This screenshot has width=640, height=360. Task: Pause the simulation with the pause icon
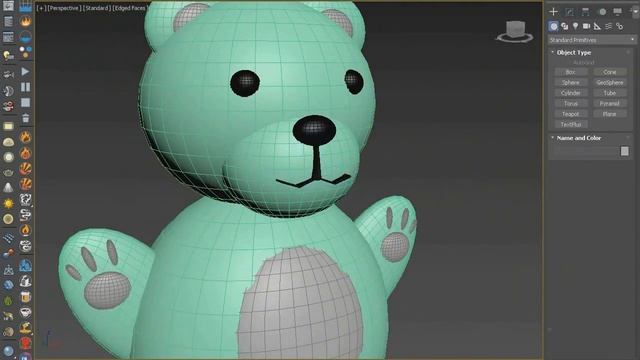click(x=25, y=87)
